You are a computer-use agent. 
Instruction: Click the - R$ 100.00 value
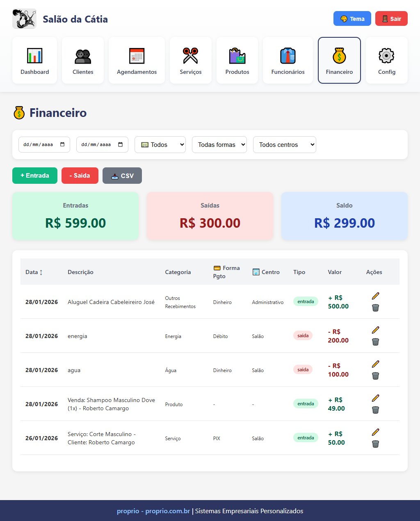338,370
